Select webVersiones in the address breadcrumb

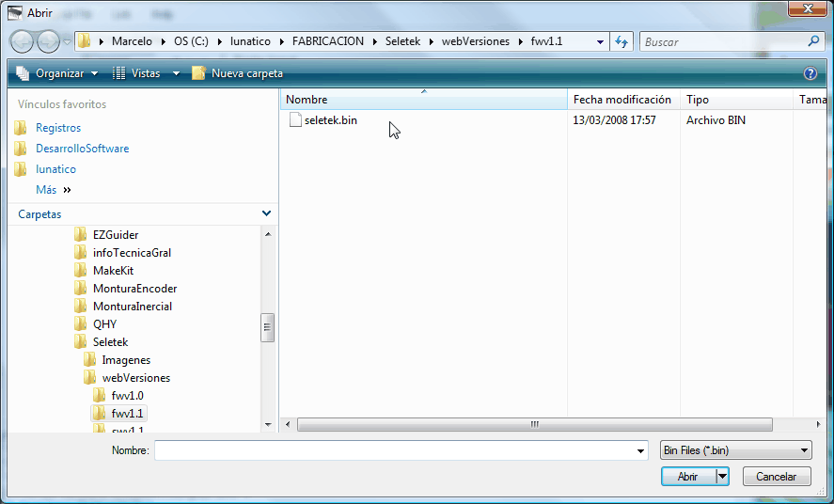coord(476,41)
